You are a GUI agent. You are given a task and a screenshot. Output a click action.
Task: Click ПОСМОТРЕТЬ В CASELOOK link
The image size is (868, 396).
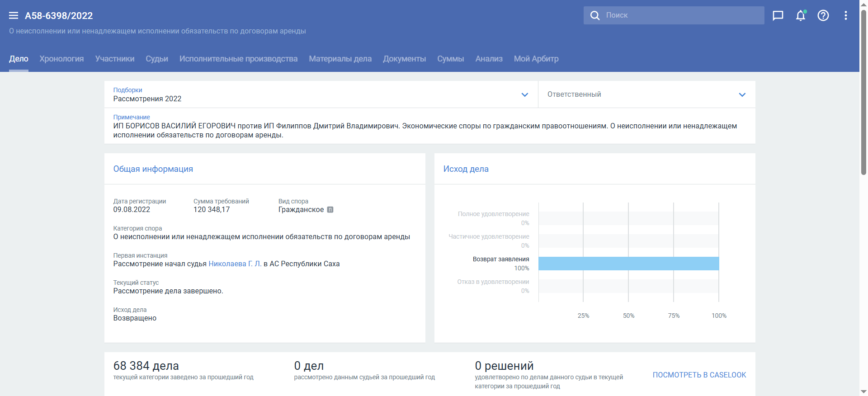[x=699, y=375]
